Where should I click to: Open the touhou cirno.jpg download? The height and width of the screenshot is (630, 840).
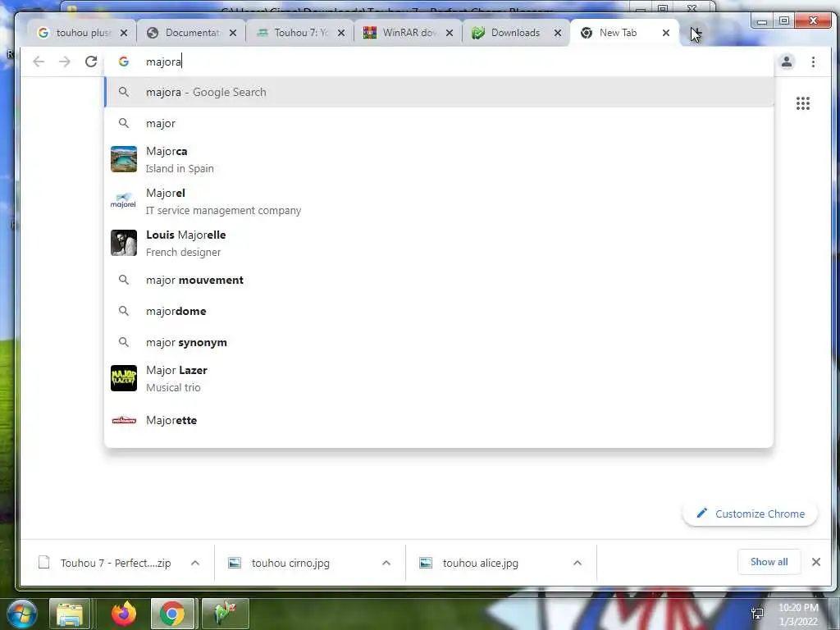point(290,563)
